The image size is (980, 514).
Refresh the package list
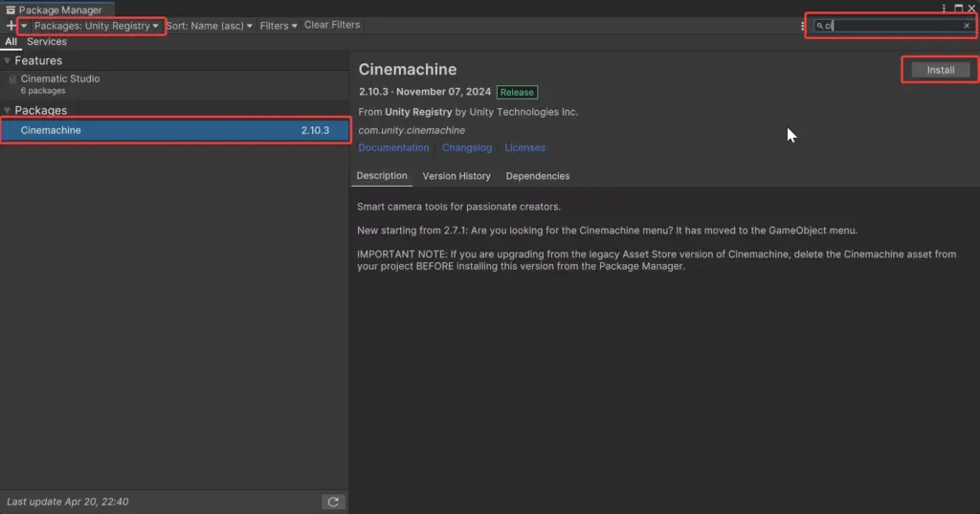click(333, 502)
